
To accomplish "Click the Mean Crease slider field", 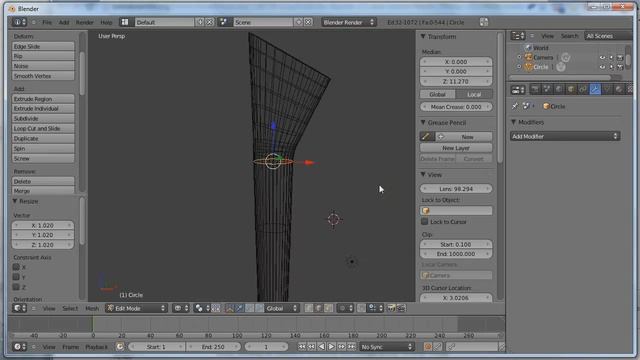I will pyautogui.click(x=456, y=107).
